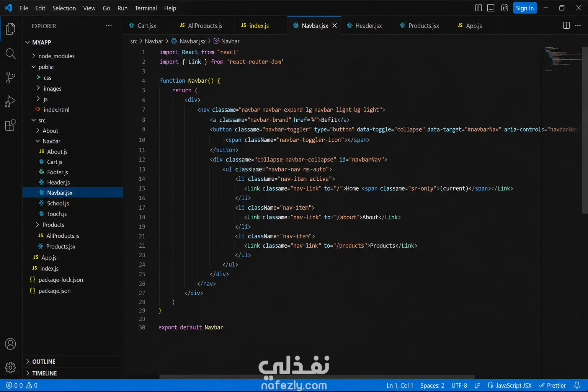Open Touch.js in the explorer
The image size is (588, 392).
coord(57,214)
